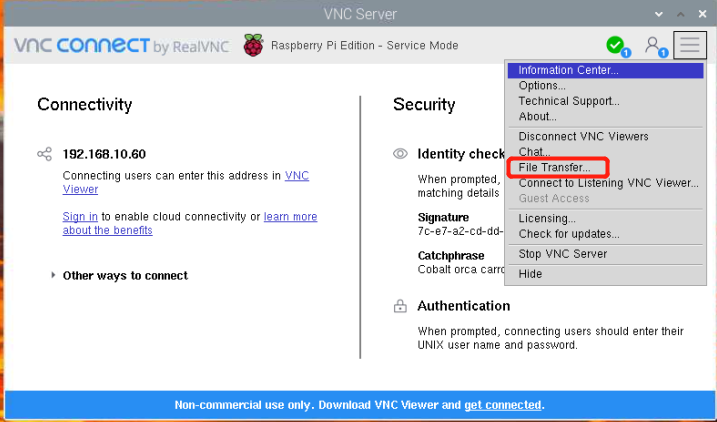Click the Signature value text
This screenshot has height=422, width=717.
(460, 231)
